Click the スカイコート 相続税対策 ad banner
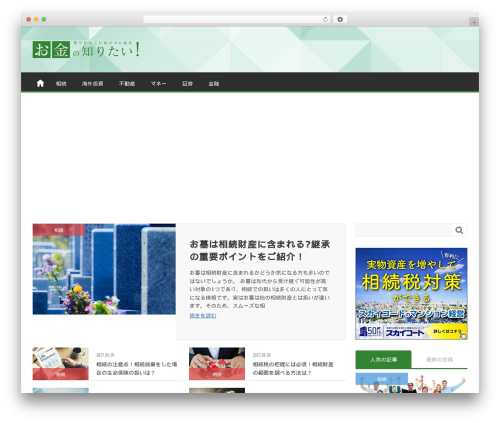Screen dimensions: 500x423 pos(411,294)
